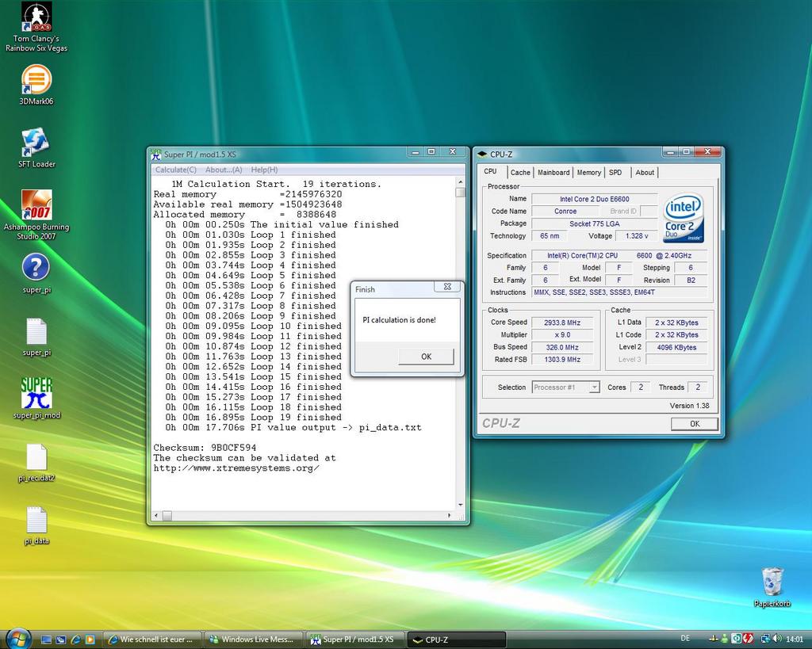The height and width of the screenshot is (649, 812).
Task: Open the volume speaker tray icon
Action: [x=777, y=639]
